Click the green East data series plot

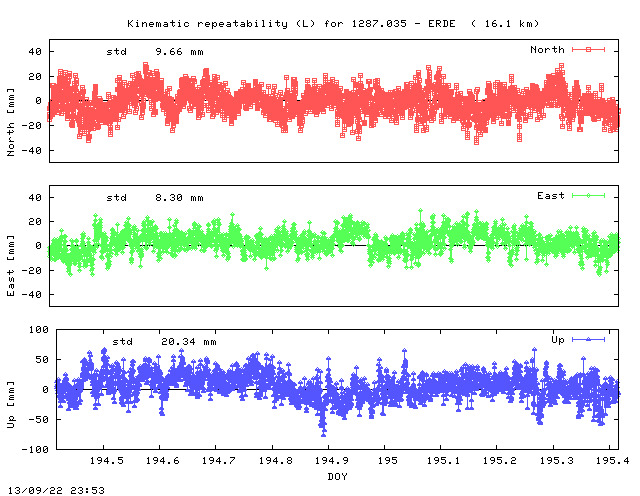tap(334, 241)
